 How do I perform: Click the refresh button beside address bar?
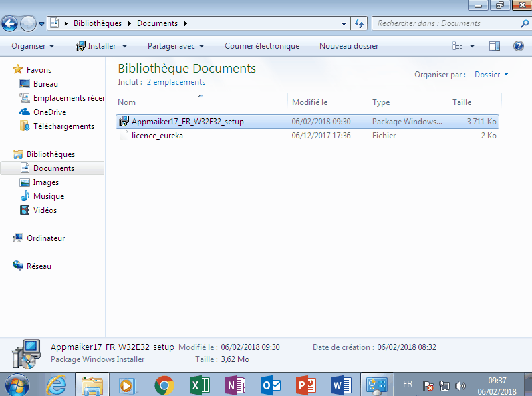(x=359, y=23)
